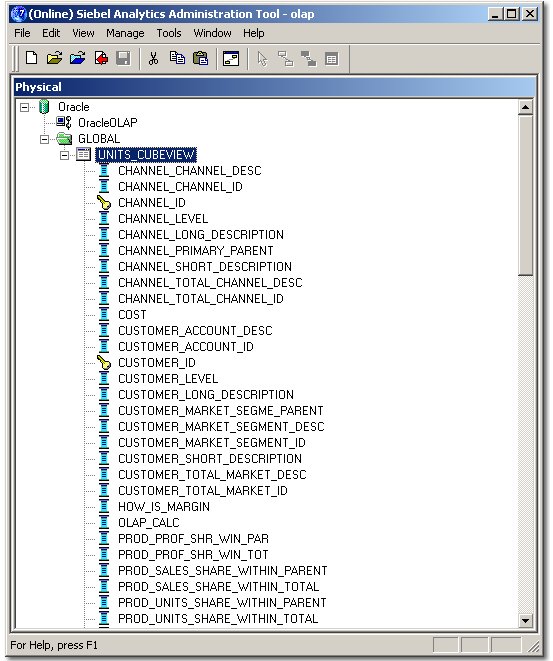Open the Manage menu
Viewport: 553px width, 661px height.
[125, 33]
